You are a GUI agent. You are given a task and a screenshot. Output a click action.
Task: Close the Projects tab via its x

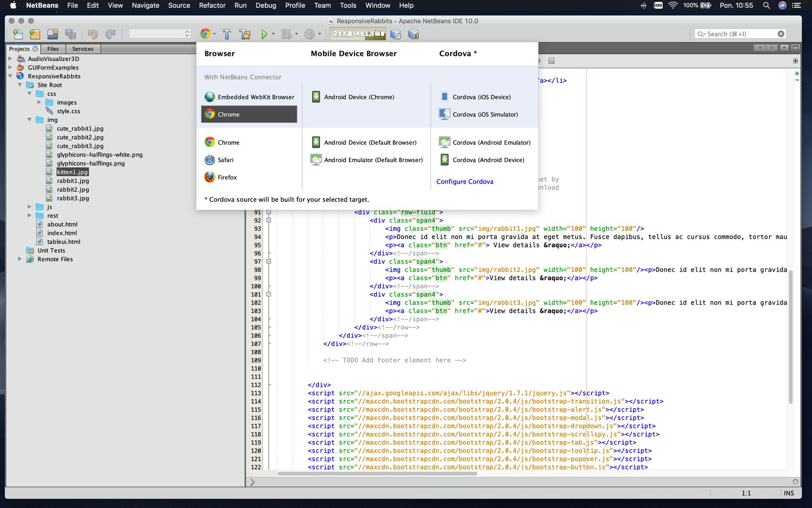pos(35,49)
